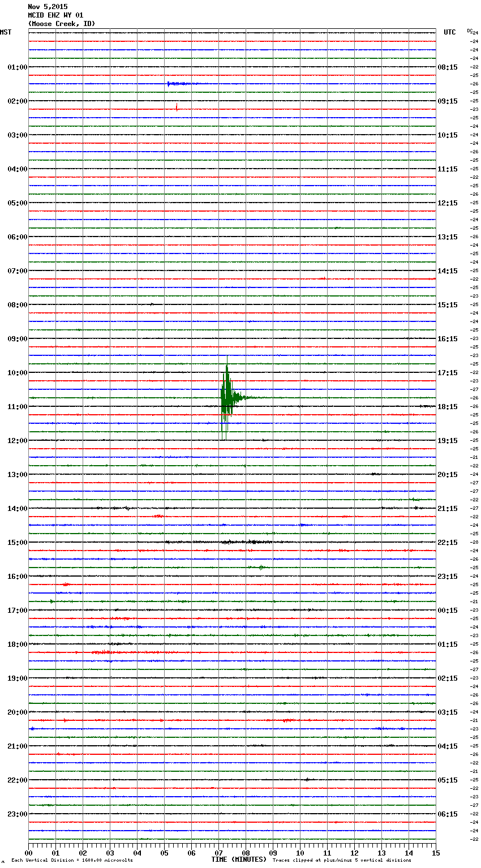Click the red spike on the 02:15 trace
The image size is (481, 868).
click(x=177, y=106)
